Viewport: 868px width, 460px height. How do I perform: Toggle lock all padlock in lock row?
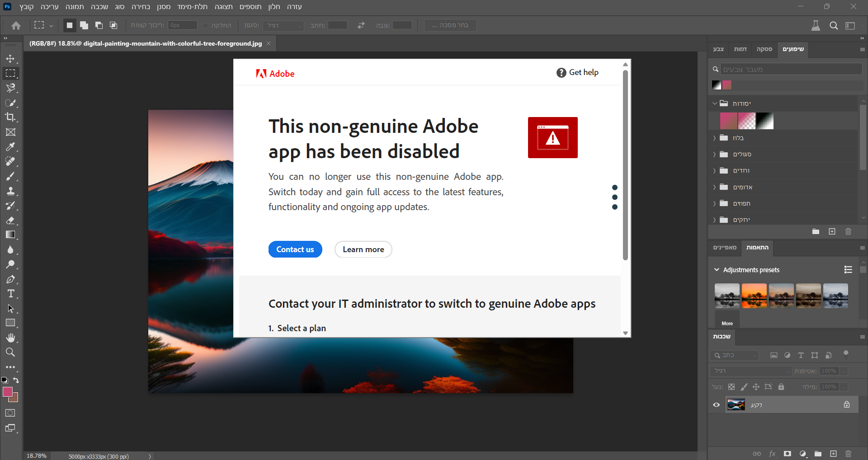tap(781, 387)
